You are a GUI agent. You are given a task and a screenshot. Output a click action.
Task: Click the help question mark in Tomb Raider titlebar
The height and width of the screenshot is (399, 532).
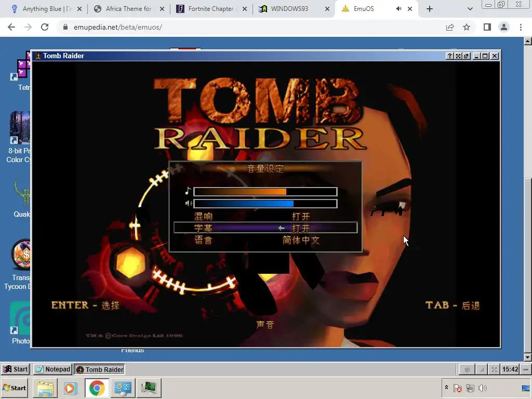pyautogui.click(x=449, y=56)
